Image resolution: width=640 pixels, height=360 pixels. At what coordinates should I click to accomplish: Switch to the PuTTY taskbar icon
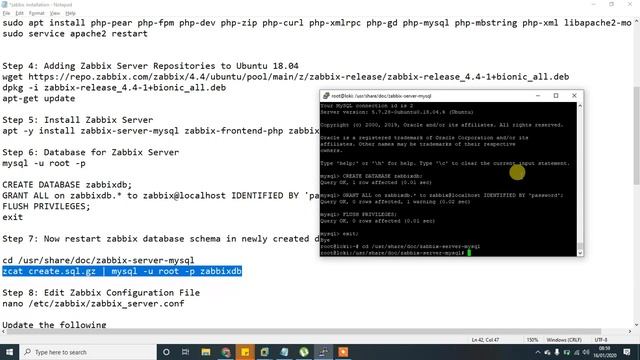[323, 352]
